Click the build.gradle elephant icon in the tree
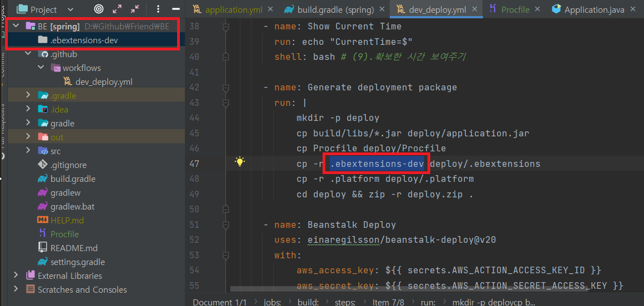Image resolution: width=644 pixels, height=306 pixels. 42,179
